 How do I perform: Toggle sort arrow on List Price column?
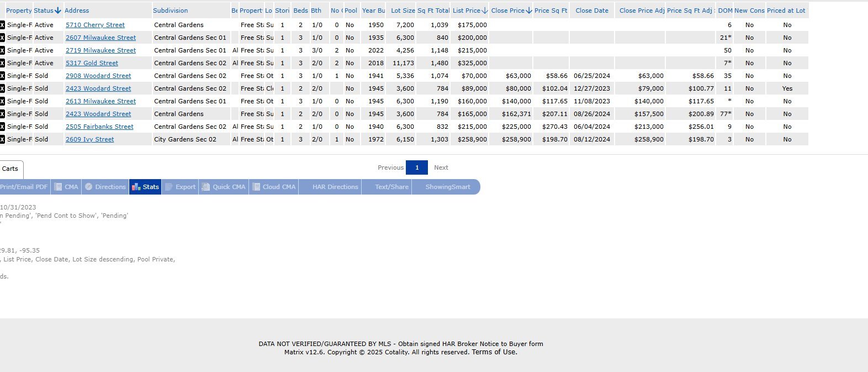tap(485, 11)
